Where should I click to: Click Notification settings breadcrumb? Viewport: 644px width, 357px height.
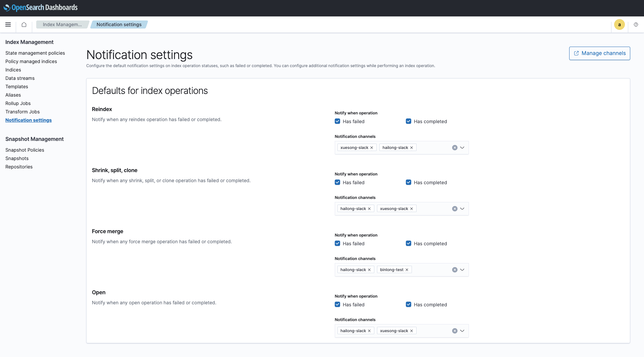(x=119, y=24)
